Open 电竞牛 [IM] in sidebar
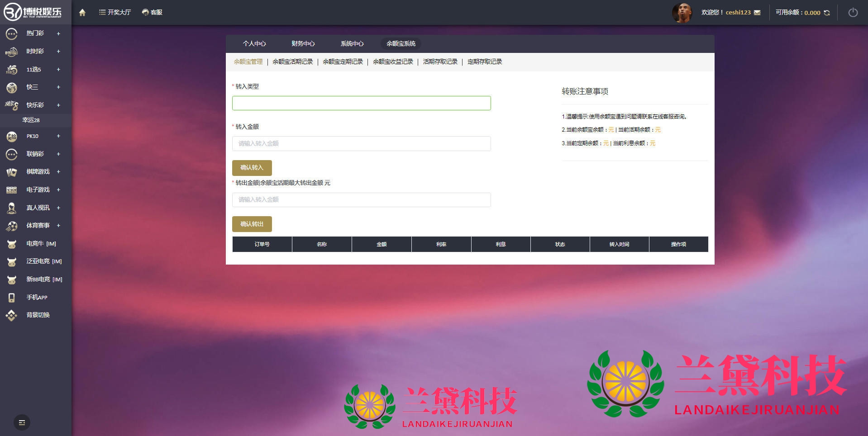 pyautogui.click(x=41, y=243)
